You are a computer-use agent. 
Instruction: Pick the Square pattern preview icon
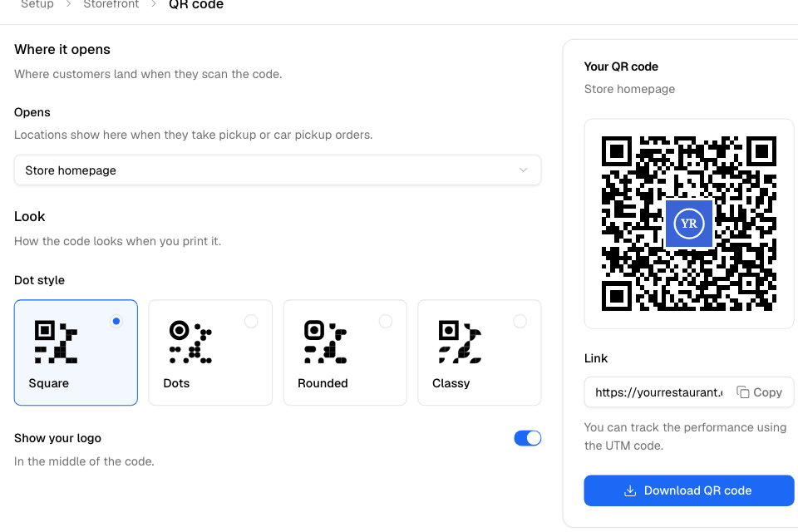56,342
